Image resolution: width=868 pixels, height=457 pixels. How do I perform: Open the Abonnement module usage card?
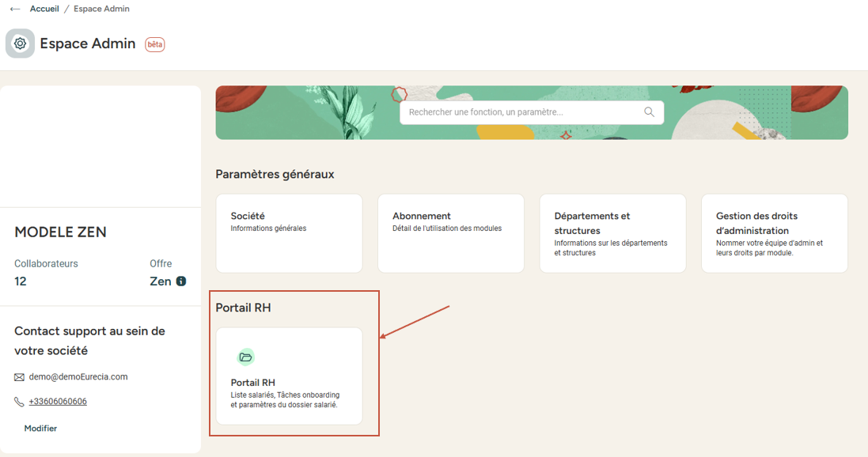pos(450,233)
